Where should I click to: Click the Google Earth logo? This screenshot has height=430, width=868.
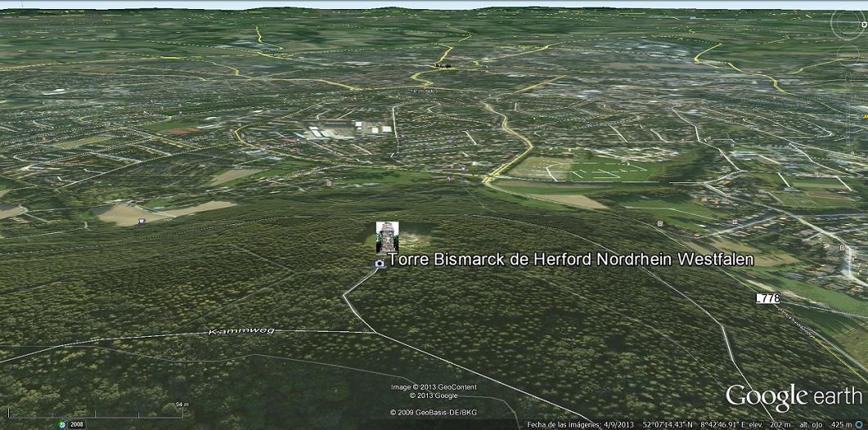point(794,396)
